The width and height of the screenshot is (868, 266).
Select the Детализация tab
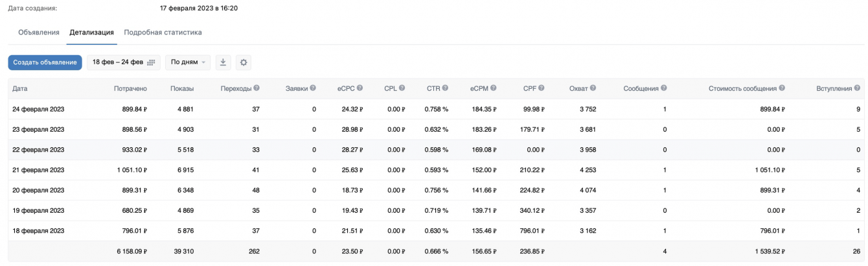click(91, 32)
